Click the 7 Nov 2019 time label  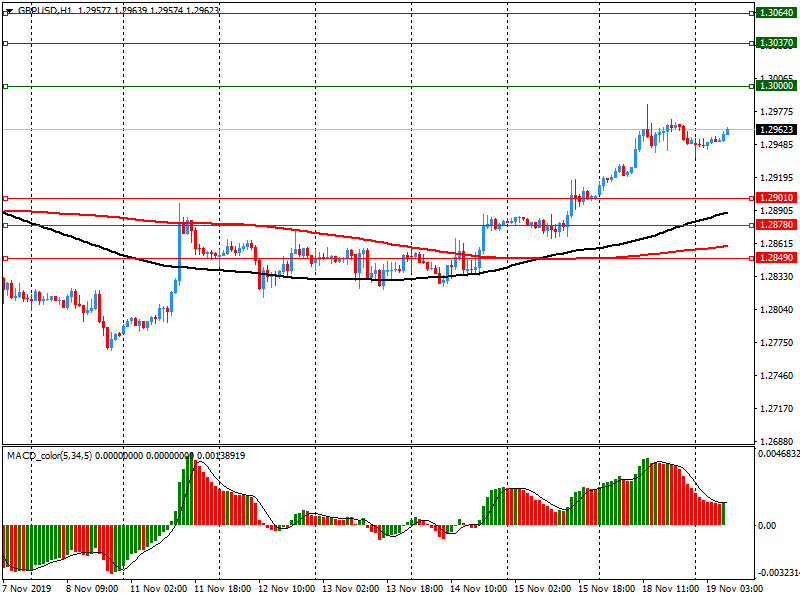tap(27, 588)
